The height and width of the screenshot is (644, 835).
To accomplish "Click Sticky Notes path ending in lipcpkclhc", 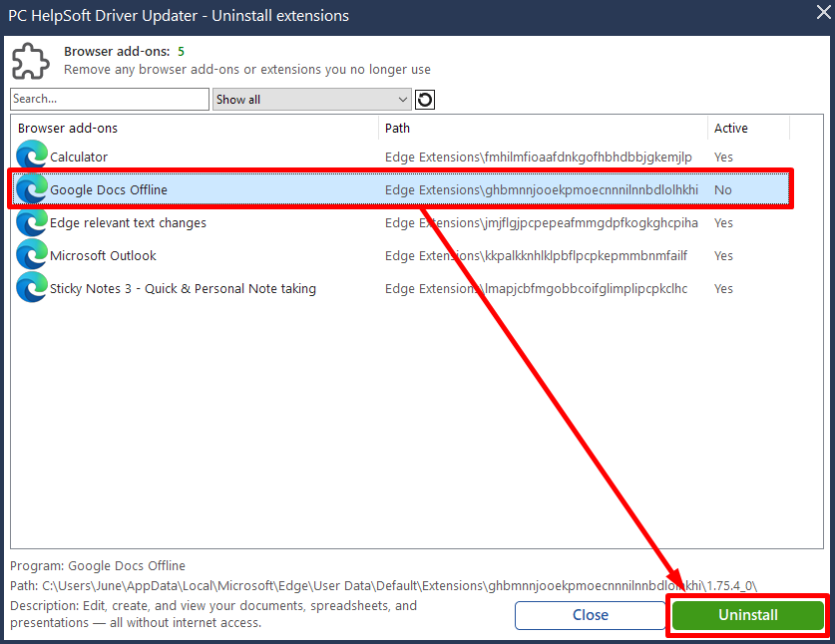I will pos(537,289).
